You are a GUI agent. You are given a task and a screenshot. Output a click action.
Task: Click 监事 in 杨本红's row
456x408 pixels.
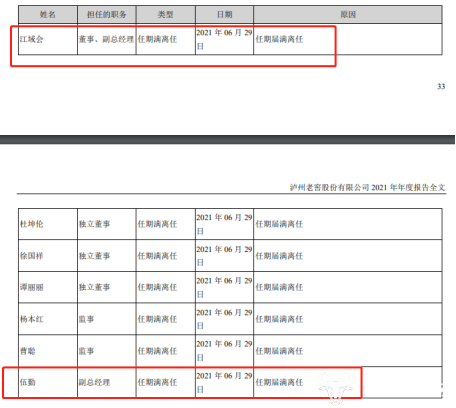(x=86, y=319)
